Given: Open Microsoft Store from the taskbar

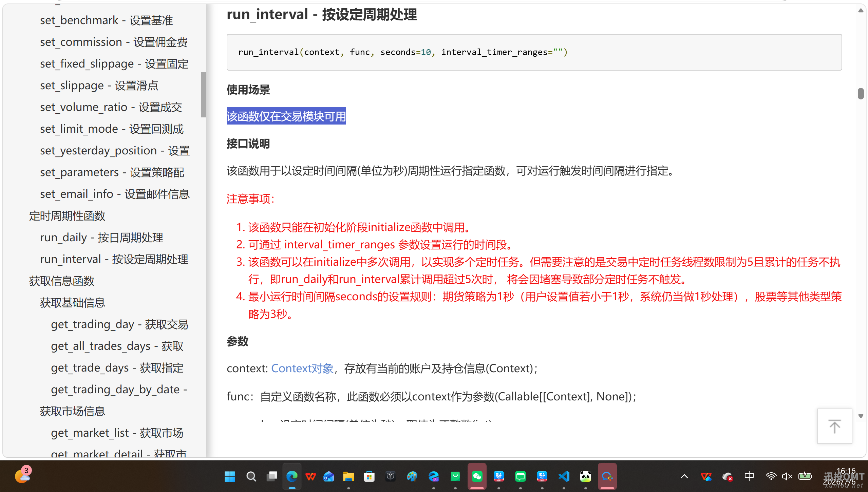Looking at the screenshot, I should click(369, 476).
